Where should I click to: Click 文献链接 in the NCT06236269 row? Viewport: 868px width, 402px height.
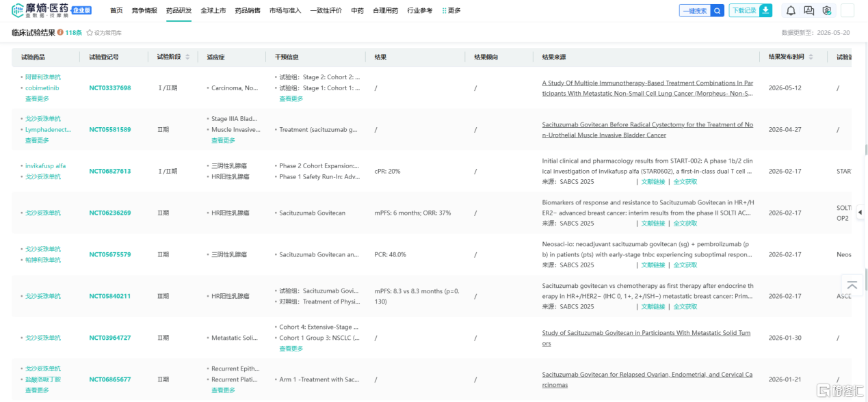tap(653, 224)
